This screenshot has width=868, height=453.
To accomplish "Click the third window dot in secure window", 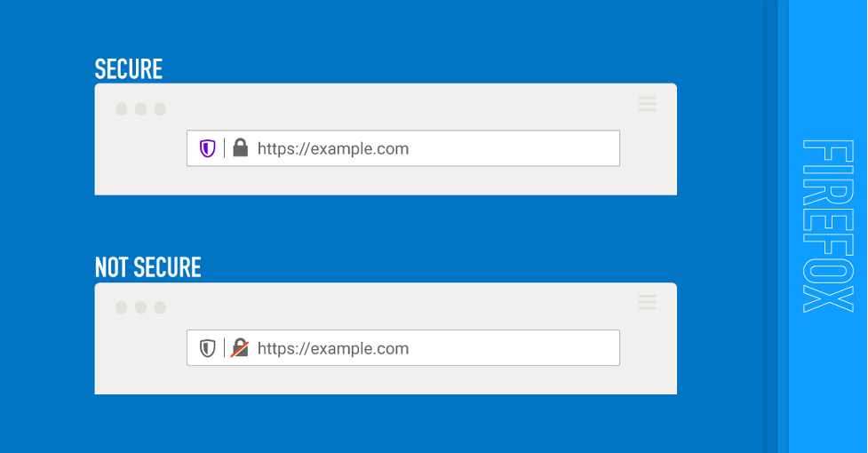I will [160, 109].
